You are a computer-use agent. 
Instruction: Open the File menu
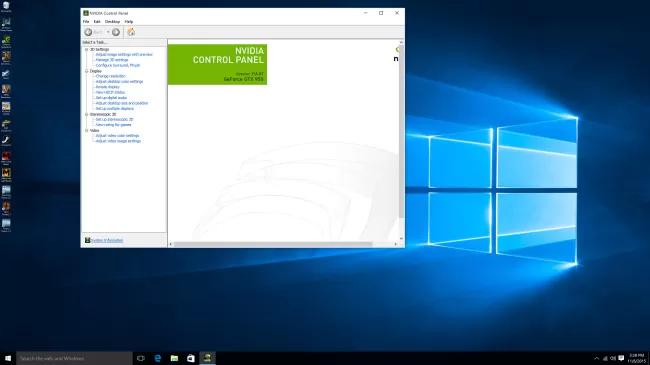86,22
